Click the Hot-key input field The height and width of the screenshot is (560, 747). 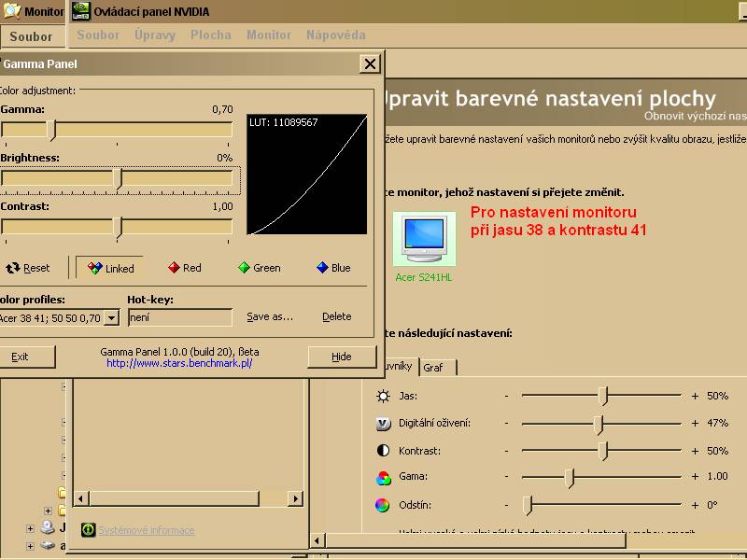180,317
